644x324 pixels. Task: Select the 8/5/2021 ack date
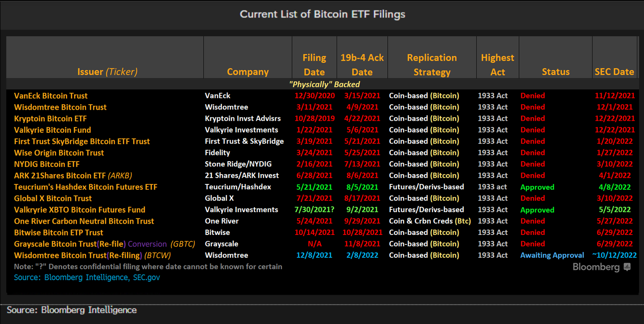(x=362, y=187)
